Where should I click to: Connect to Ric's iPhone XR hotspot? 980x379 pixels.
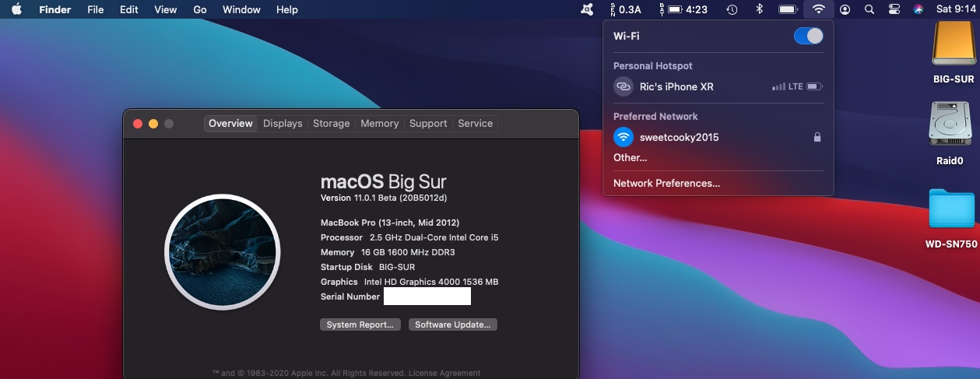click(x=718, y=86)
